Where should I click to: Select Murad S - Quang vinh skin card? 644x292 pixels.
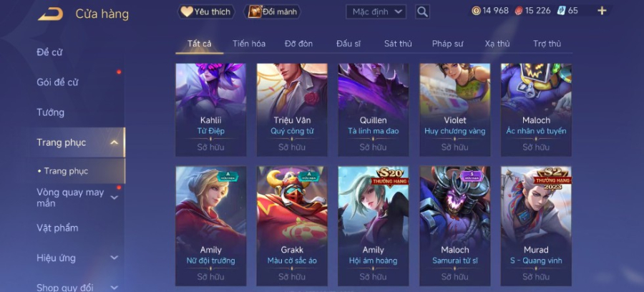point(536,226)
